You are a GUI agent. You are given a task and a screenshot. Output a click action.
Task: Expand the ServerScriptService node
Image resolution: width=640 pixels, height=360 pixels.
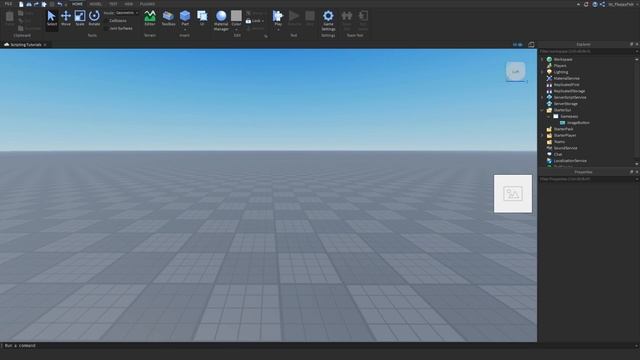pos(542,97)
